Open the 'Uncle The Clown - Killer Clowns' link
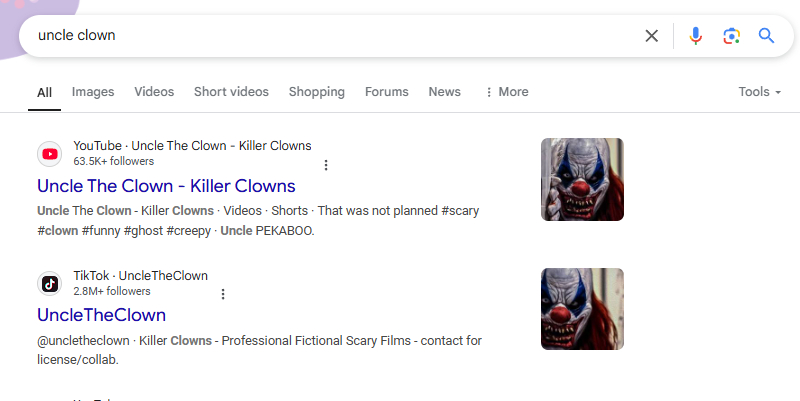 pyautogui.click(x=166, y=185)
